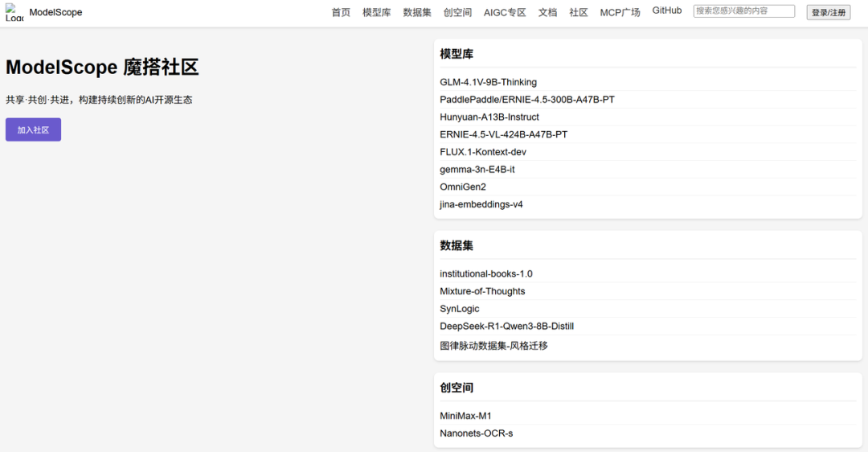This screenshot has width=868, height=452.
Task: Open gemma-3n-E4B-it model
Action: point(477,170)
